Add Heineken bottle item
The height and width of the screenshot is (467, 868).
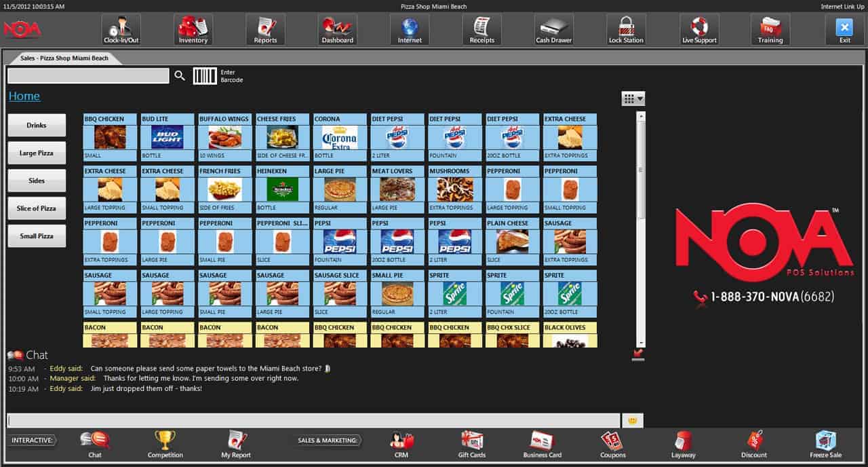(282, 189)
